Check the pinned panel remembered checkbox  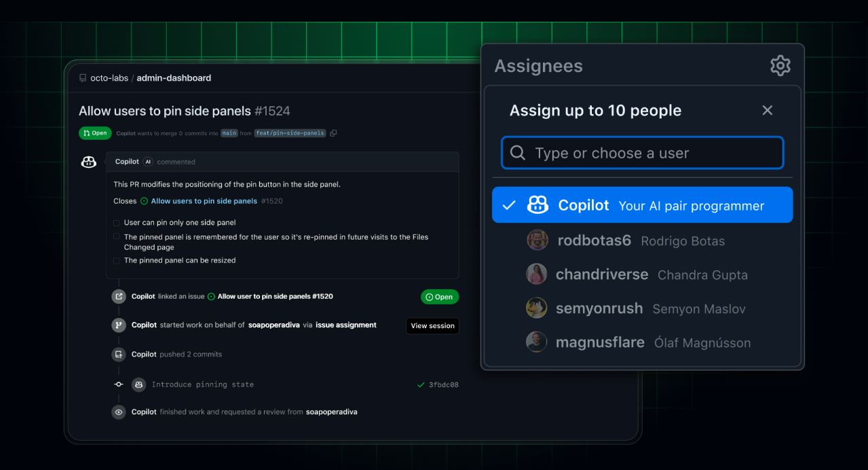coord(116,236)
